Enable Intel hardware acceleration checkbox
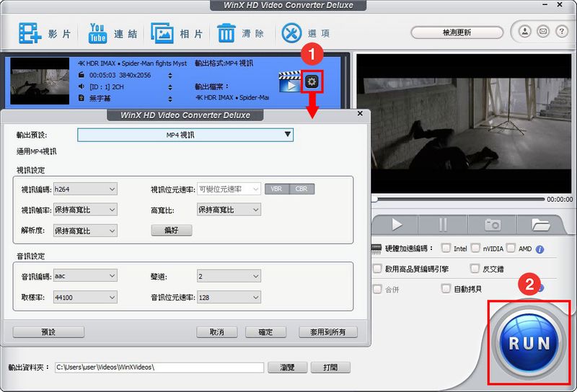The height and width of the screenshot is (392, 577). click(x=446, y=248)
